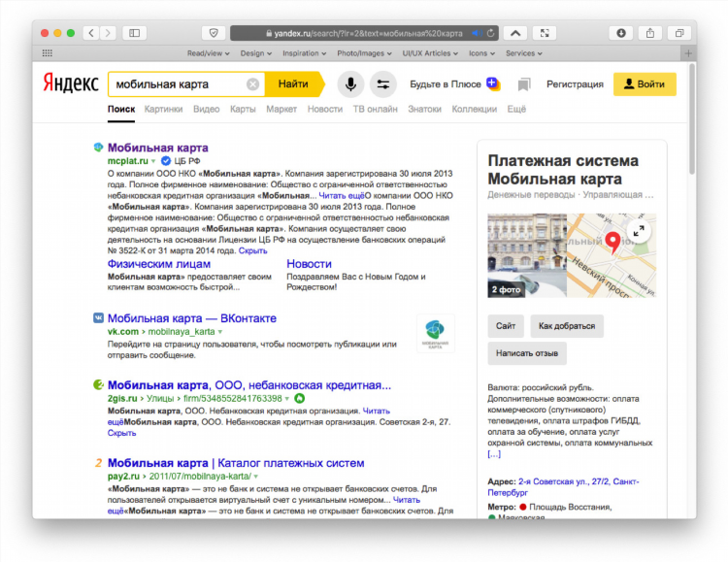Open the Share icon in Safari toolbar
Viewport: 728px width, 562px height.
click(650, 33)
